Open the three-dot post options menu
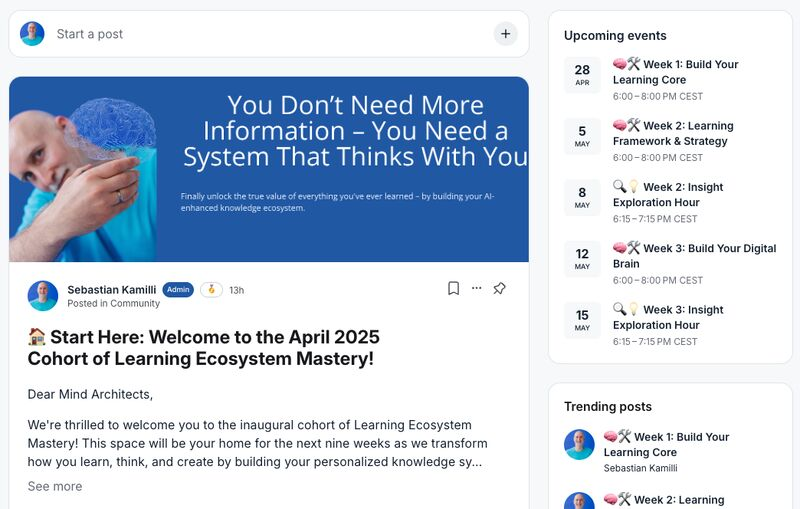 point(476,288)
